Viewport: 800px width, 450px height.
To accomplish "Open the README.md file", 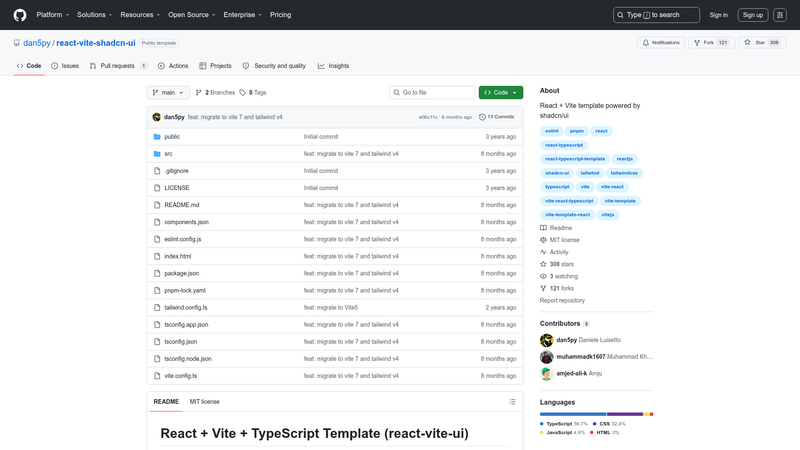I will point(182,205).
